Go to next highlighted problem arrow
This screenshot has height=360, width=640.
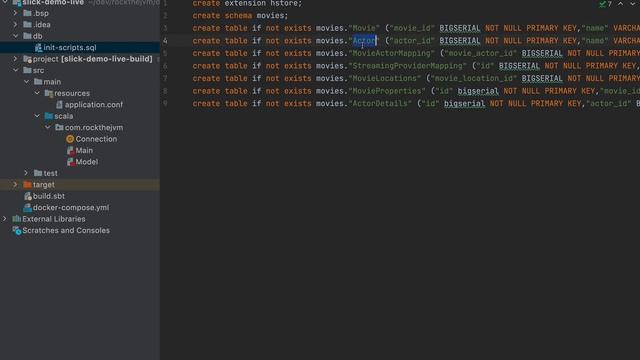(633, 4)
